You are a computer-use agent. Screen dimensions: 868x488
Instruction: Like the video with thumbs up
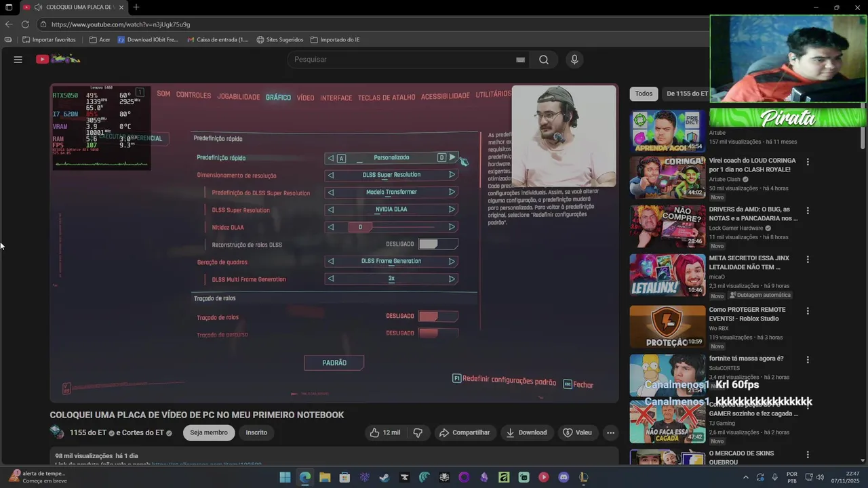(x=385, y=432)
